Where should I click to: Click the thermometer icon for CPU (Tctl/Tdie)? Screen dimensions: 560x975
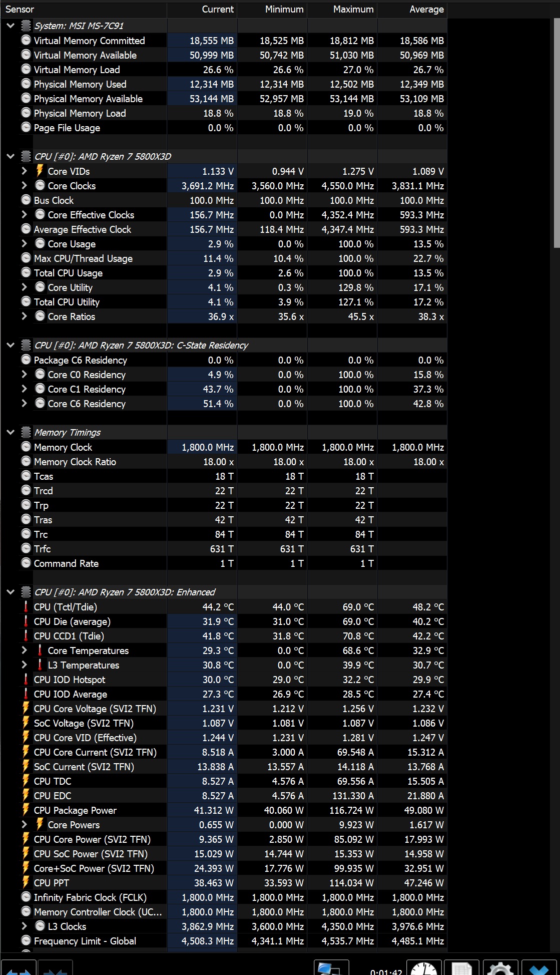point(26,607)
